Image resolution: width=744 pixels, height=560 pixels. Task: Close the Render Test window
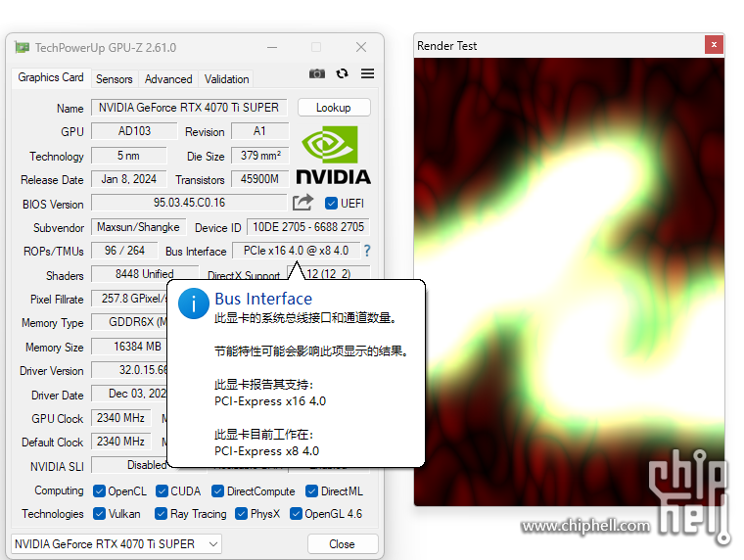tap(714, 45)
